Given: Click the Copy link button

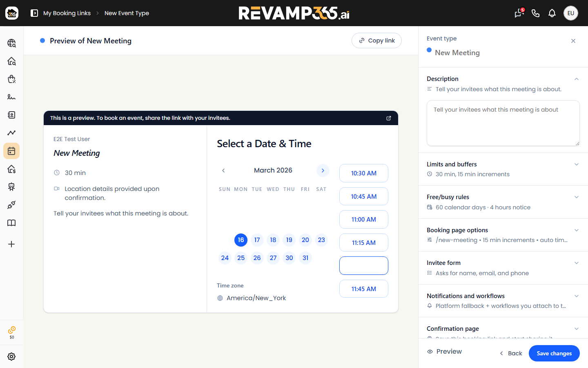Looking at the screenshot, I should pyautogui.click(x=376, y=40).
